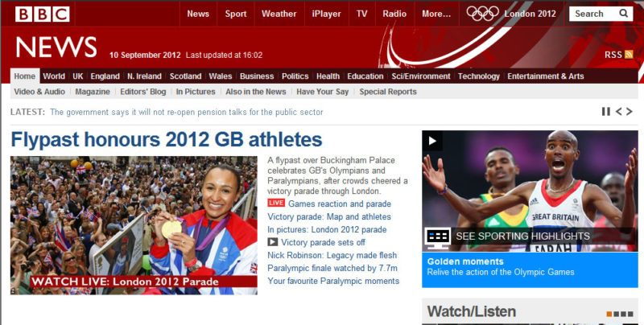Open Flypast honours 2012 GB athletes headline
This screenshot has height=325, width=644.
pyautogui.click(x=167, y=139)
